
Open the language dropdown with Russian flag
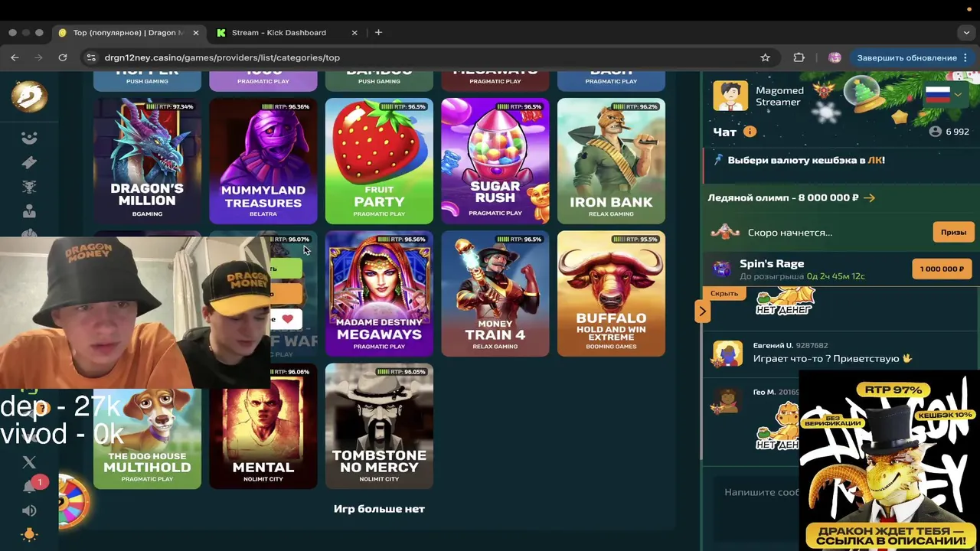944,94
